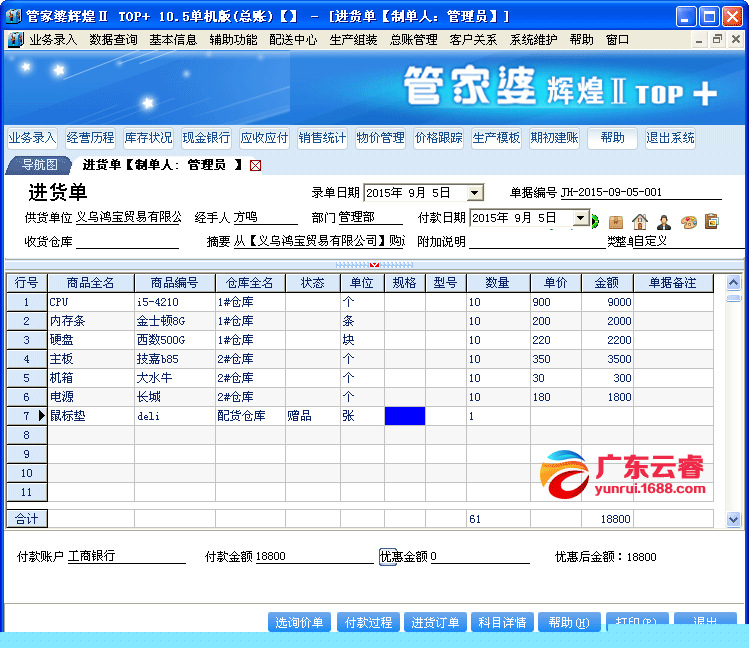The width and height of the screenshot is (749, 648).
Task: Click the 期初建账 toolbar button
Action: (554, 138)
